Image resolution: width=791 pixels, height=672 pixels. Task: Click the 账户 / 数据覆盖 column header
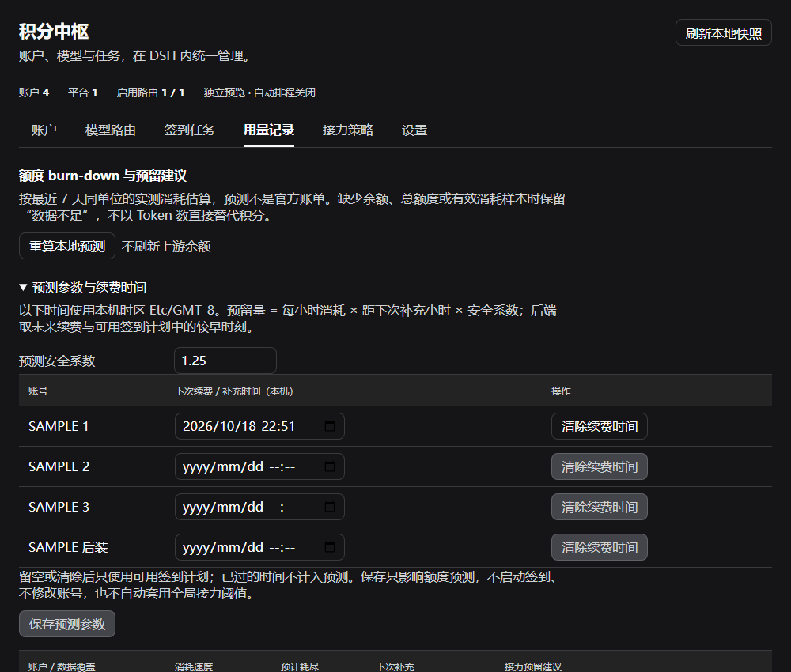coord(62,666)
